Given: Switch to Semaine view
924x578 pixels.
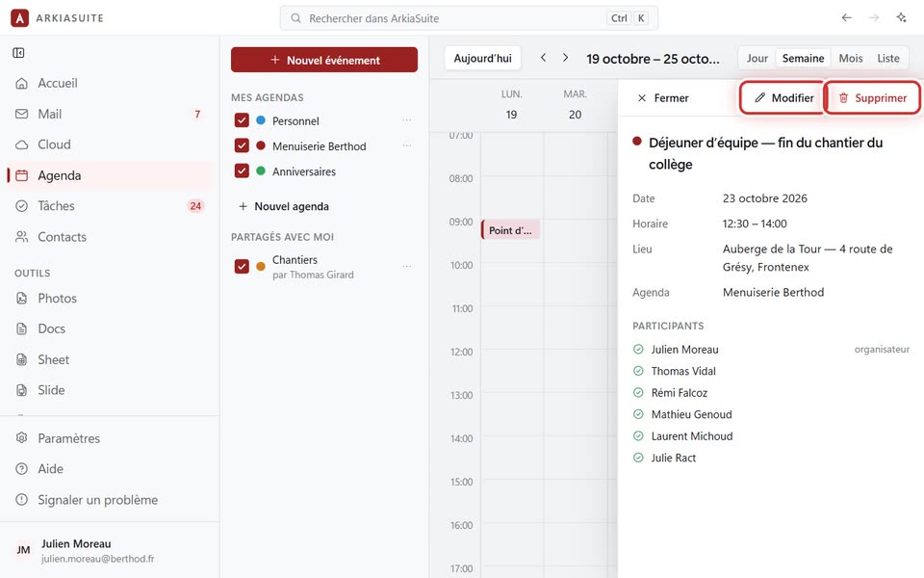Looking at the screenshot, I should (x=803, y=59).
